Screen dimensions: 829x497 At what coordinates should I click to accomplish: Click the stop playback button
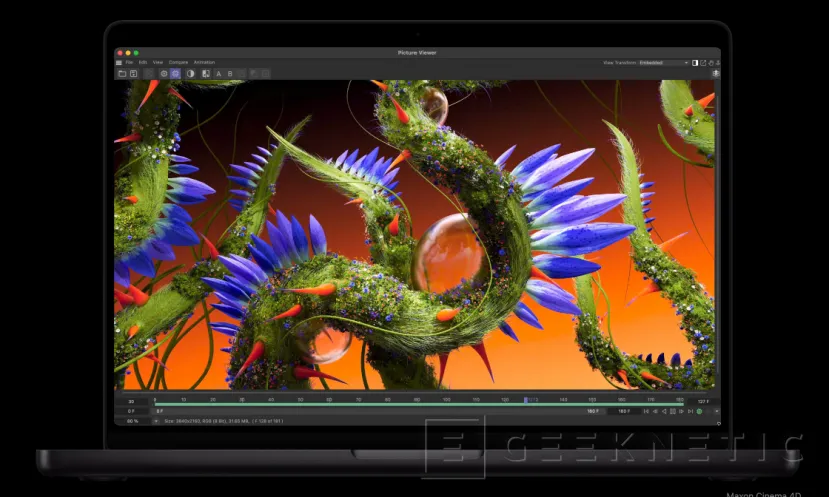tap(673, 411)
